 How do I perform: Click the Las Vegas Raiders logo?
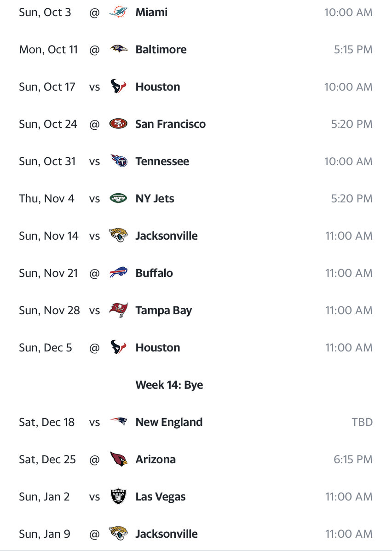click(118, 497)
